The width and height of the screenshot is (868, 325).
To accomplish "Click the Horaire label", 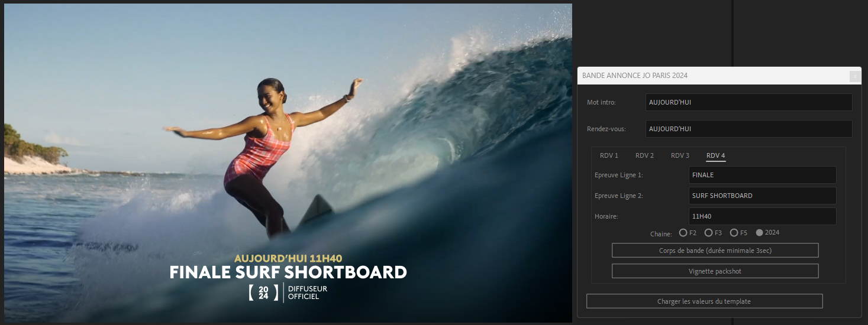I will pos(606,216).
